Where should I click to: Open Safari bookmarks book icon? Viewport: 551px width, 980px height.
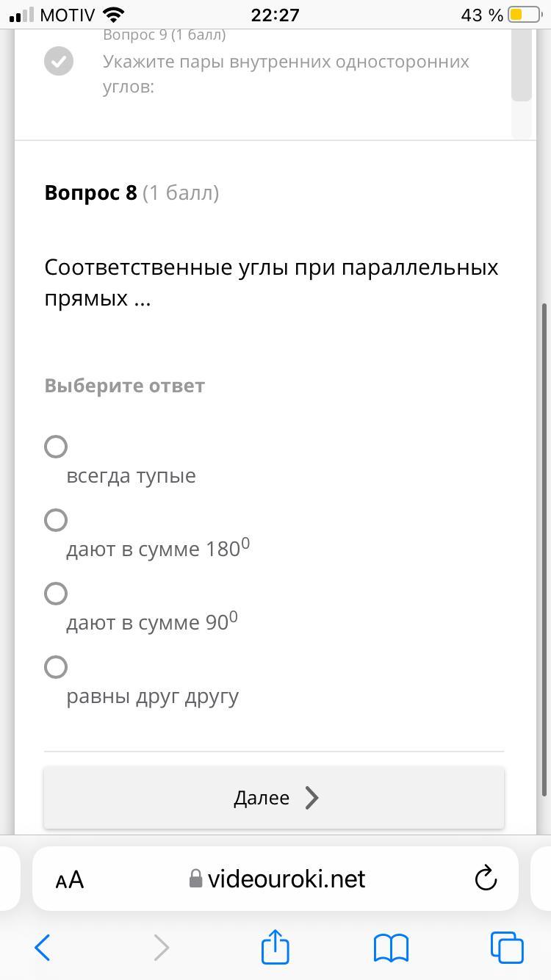coord(391,948)
